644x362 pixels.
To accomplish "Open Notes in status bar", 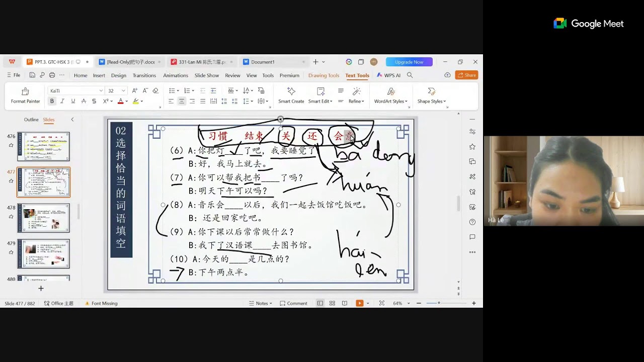I will 261,303.
